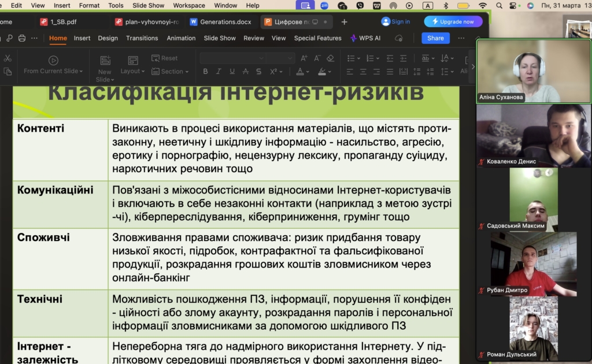Click the text shadow S icon
The image size is (592, 364).
258,72
